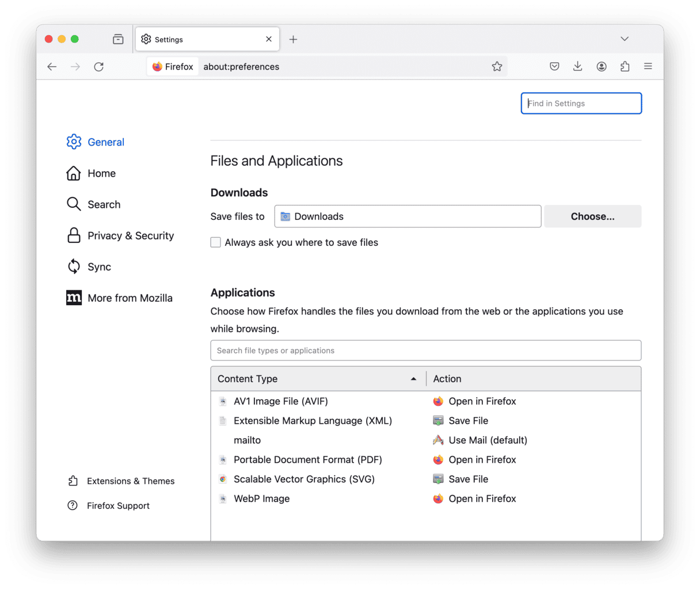Select the Scalable Vector Graphics (SVG) row
The image size is (700, 589).
click(x=426, y=480)
